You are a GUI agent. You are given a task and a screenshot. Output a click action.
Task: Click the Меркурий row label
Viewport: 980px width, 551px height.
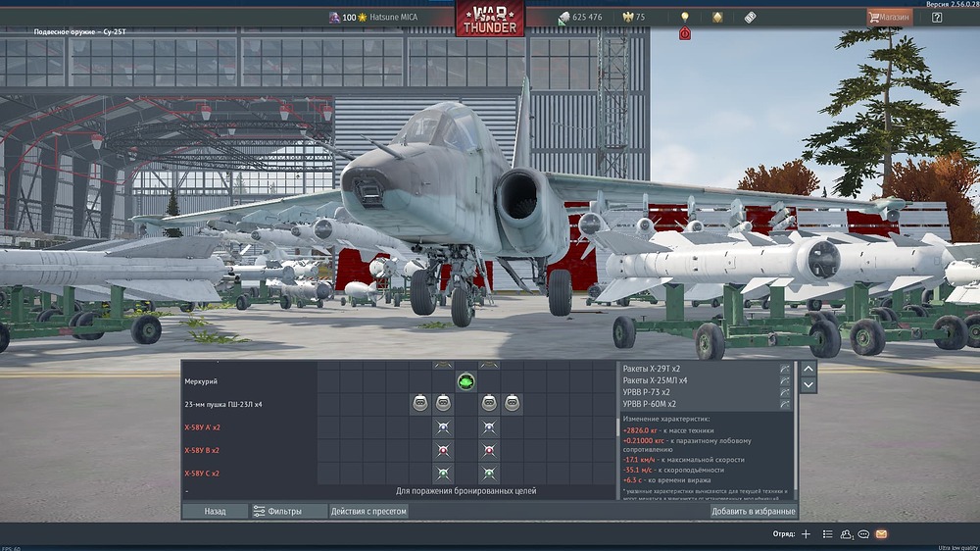[201, 380]
